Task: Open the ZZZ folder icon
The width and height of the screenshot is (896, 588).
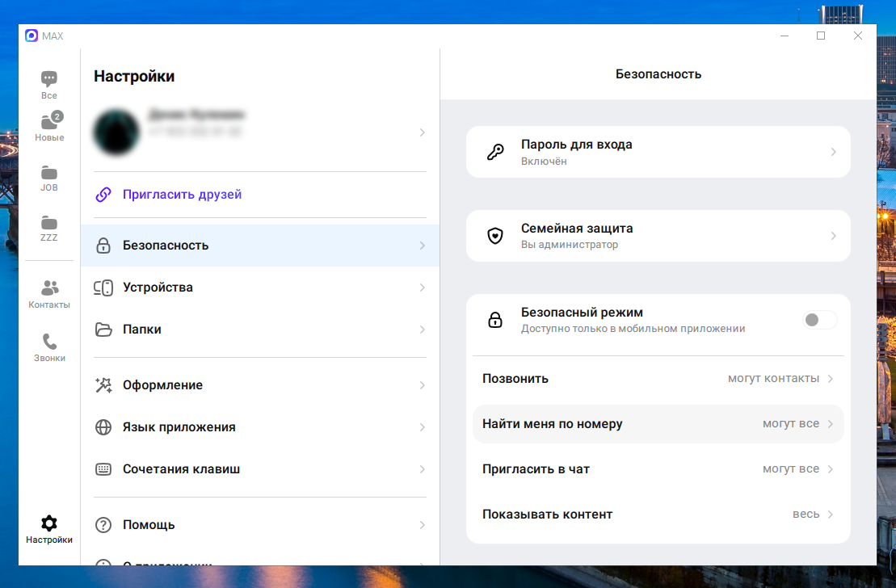Action: 49,223
